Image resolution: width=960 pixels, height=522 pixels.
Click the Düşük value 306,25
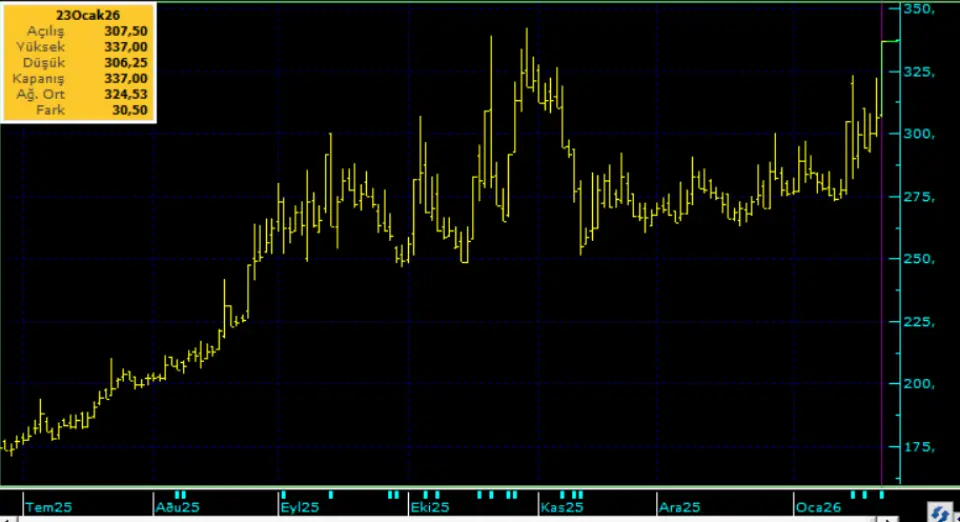tap(126, 63)
